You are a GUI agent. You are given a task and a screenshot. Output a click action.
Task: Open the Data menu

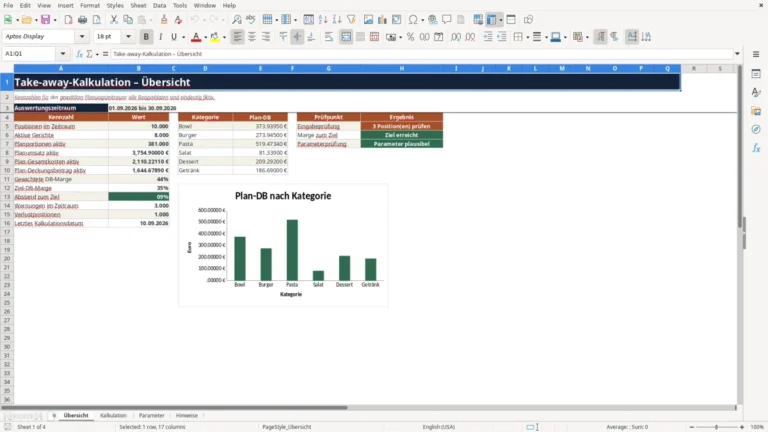click(159, 5)
